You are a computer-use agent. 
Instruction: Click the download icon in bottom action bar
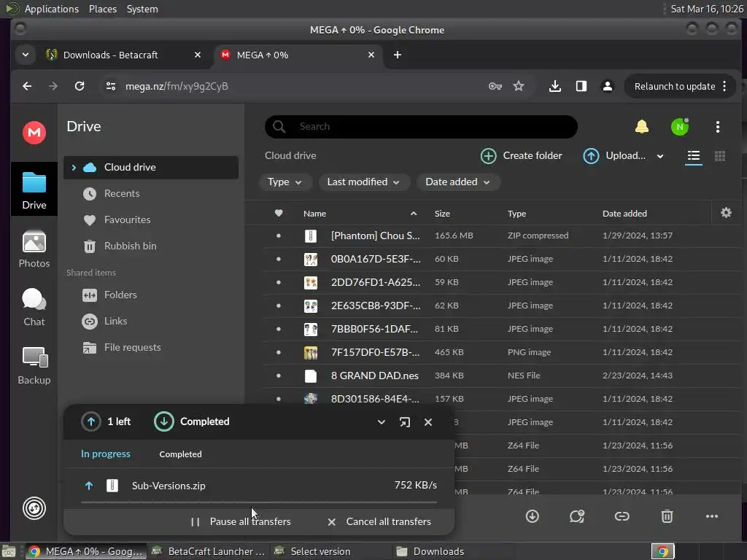(x=532, y=516)
